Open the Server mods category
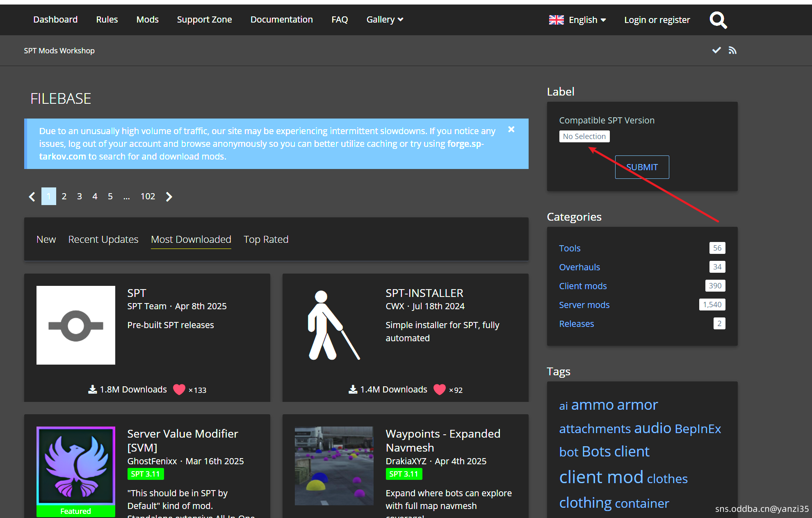The height and width of the screenshot is (518, 812). [584, 305]
